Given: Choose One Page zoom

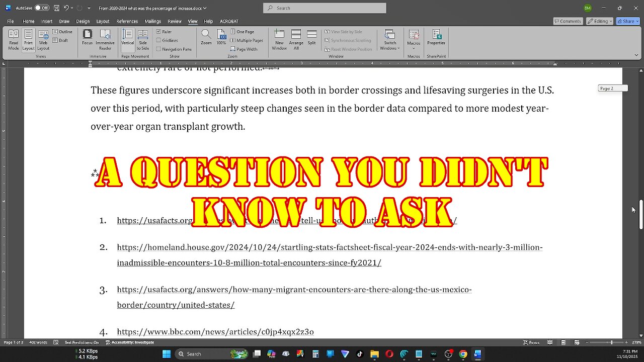Looking at the screenshot, I should [x=242, y=32].
